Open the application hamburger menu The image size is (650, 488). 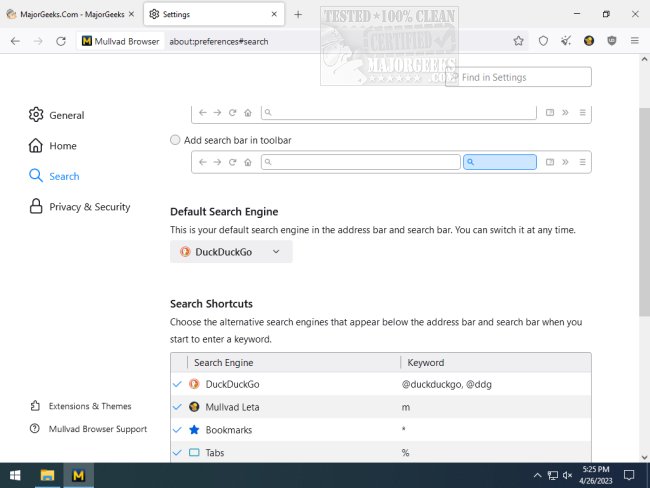pos(634,41)
